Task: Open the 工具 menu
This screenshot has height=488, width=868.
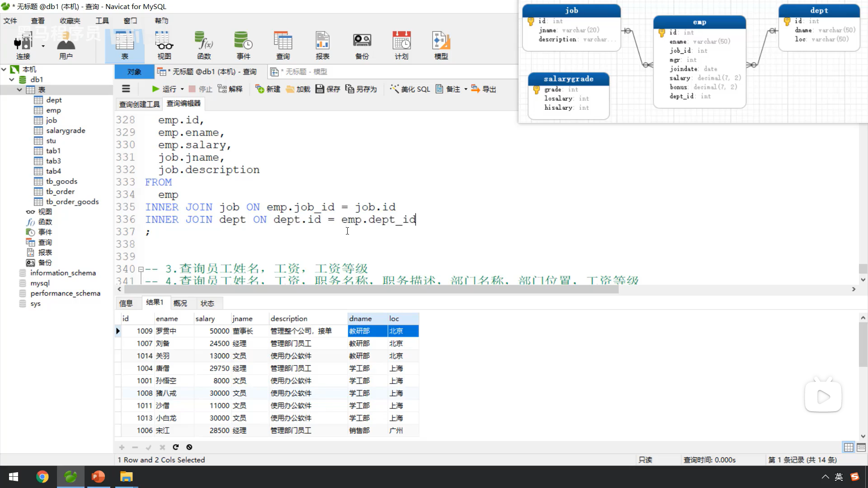Action: (x=102, y=21)
